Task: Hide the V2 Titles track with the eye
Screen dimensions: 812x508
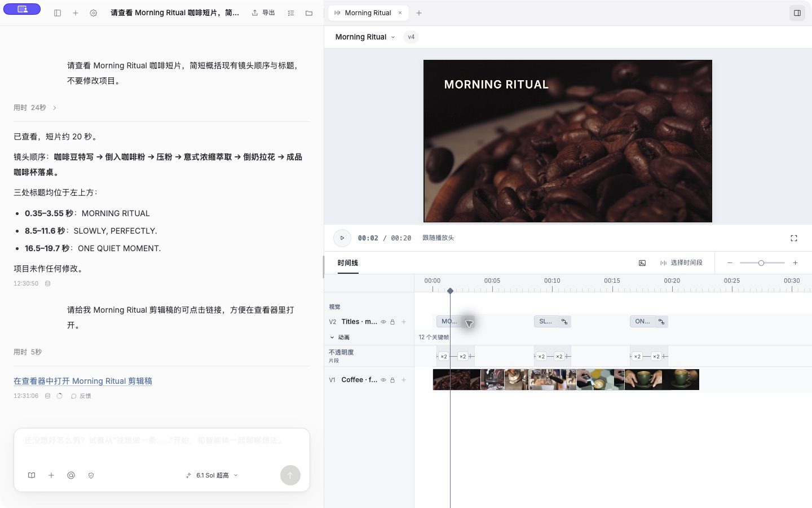Action: [383, 322]
